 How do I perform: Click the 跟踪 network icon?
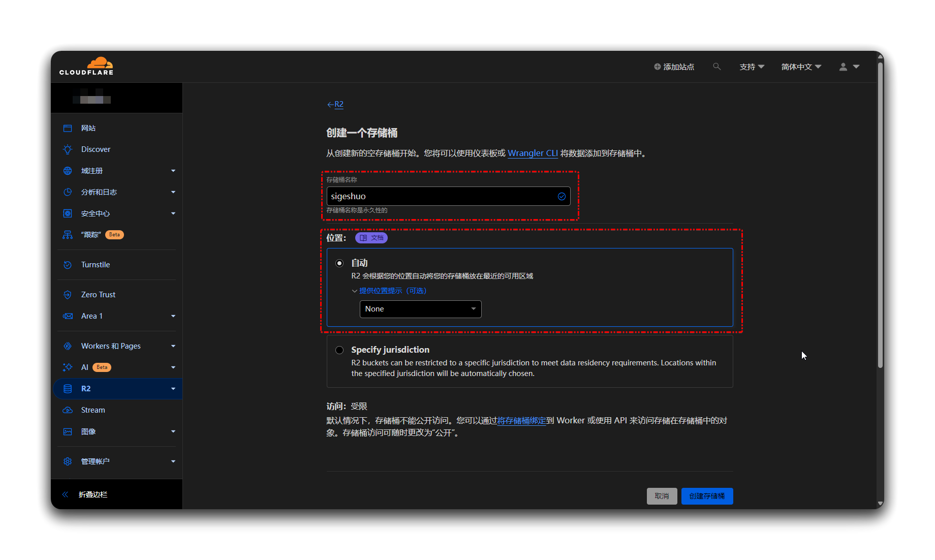(x=68, y=235)
